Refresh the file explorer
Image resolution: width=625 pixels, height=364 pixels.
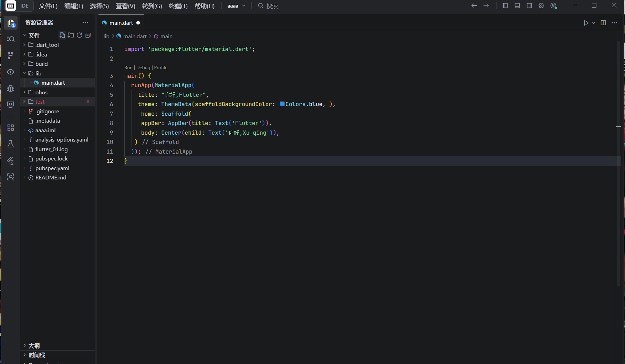tap(80, 35)
